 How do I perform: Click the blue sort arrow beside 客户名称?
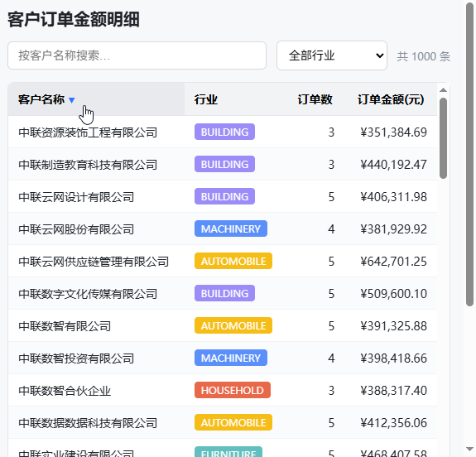tap(72, 100)
